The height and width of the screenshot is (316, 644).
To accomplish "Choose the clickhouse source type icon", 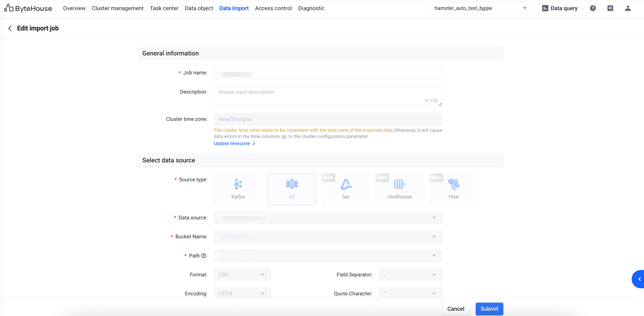I will click(399, 184).
